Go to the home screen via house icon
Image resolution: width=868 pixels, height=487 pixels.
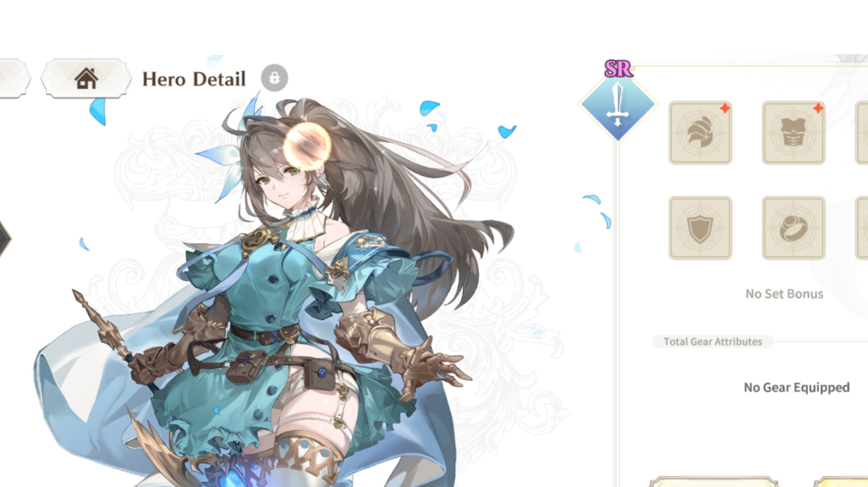86,79
